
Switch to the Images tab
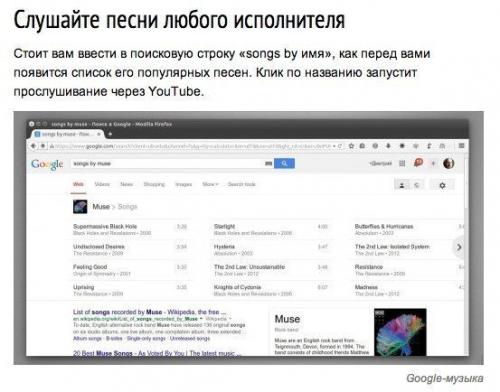tap(183, 184)
